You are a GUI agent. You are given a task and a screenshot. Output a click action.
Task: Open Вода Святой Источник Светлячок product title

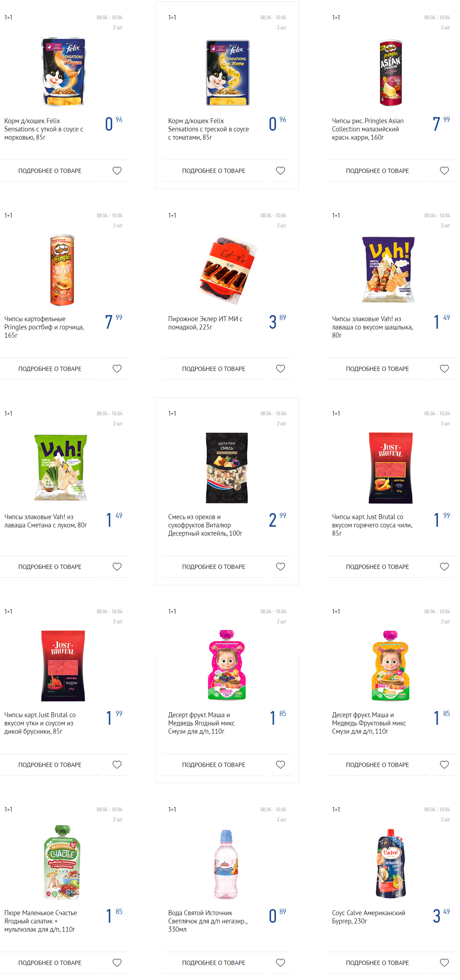(x=208, y=921)
